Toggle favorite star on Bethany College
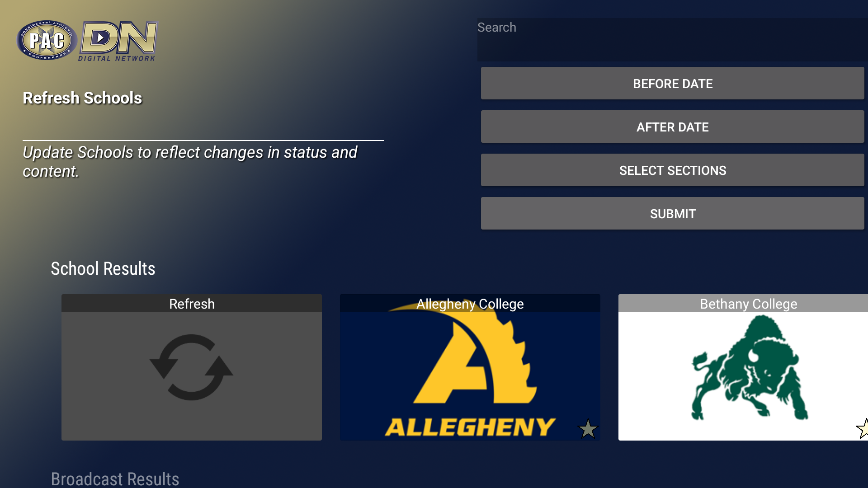Viewport: 868px width, 488px height. (x=863, y=428)
